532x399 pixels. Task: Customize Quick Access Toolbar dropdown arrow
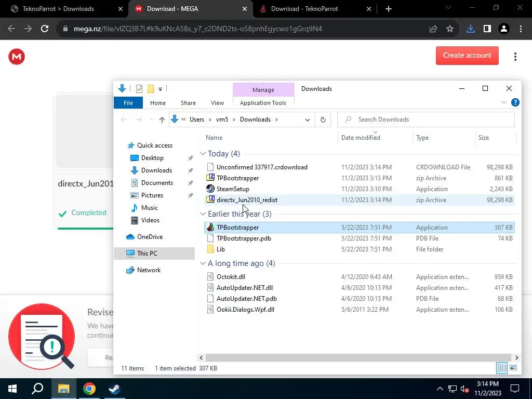click(160, 89)
